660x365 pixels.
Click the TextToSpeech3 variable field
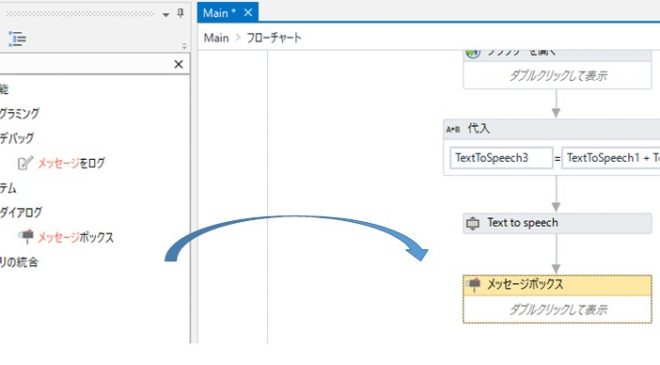501,158
